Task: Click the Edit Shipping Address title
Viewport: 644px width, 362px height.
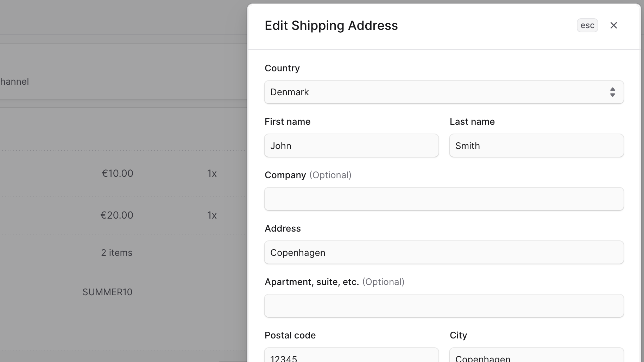Action: pos(331,25)
